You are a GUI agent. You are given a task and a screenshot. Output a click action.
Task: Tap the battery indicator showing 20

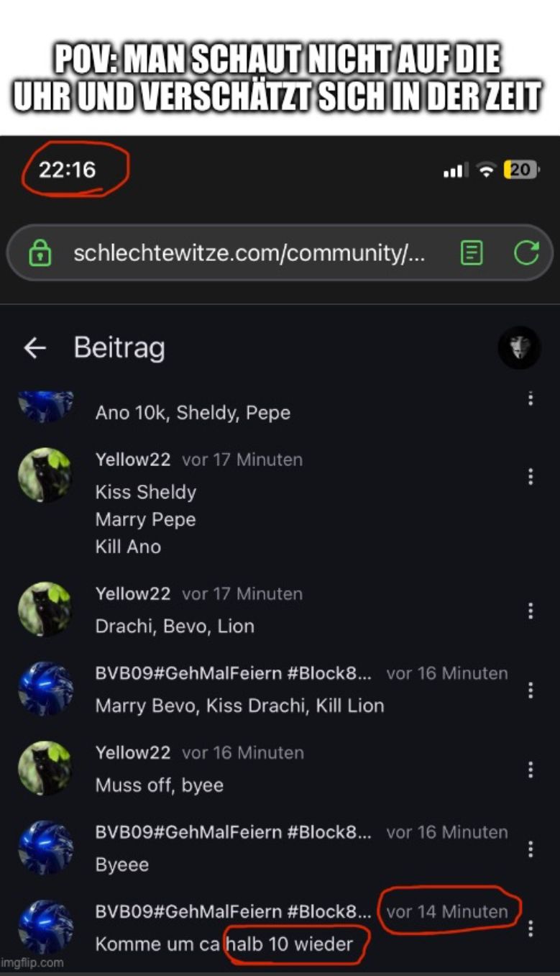[520, 170]
